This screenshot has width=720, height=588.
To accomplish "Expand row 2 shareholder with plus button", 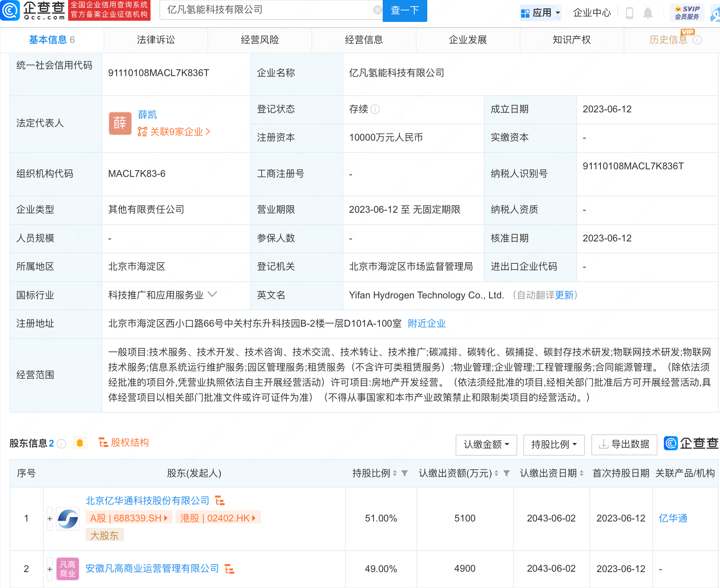I will pyautogui.click(x=50, y=569).
